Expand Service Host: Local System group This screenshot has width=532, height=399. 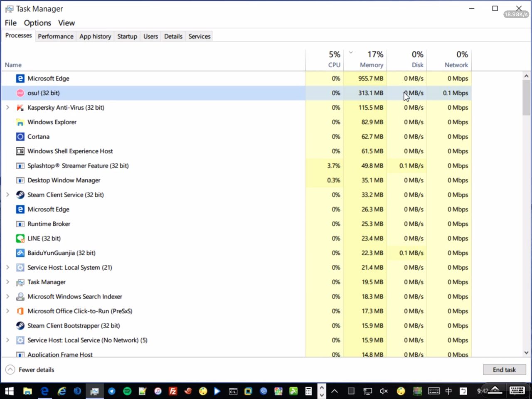(7, 268)
